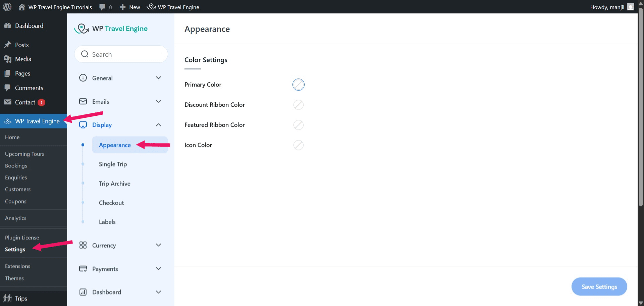
Task: Open WP Travel Engine sidebar menu
Action: click(x=34, y=121)
